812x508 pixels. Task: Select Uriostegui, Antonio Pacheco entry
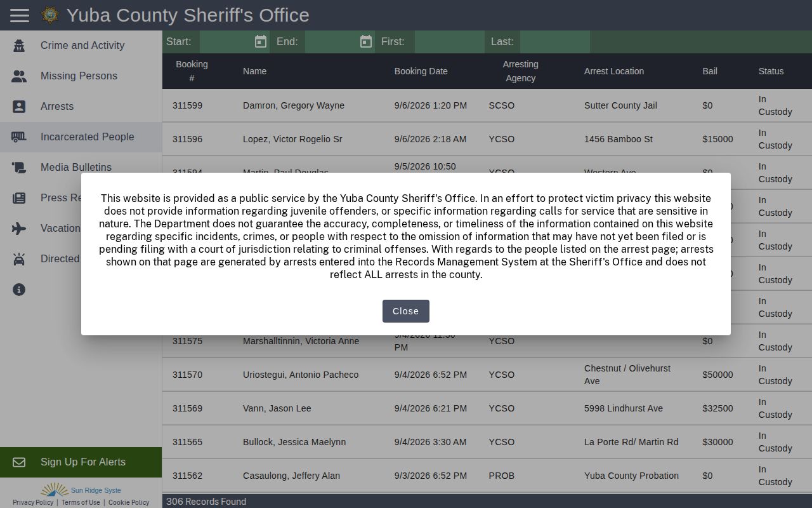tap(301, 375)
